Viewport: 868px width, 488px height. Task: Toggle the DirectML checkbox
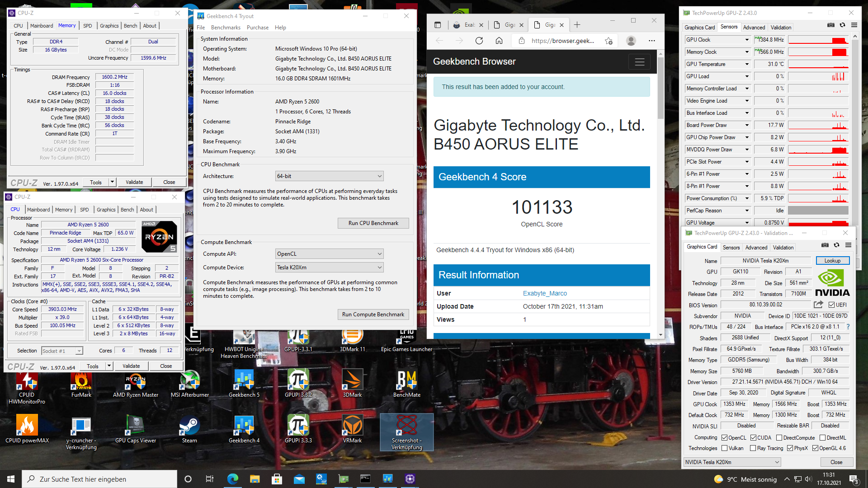pyautogui.click(x=822, y=438)
